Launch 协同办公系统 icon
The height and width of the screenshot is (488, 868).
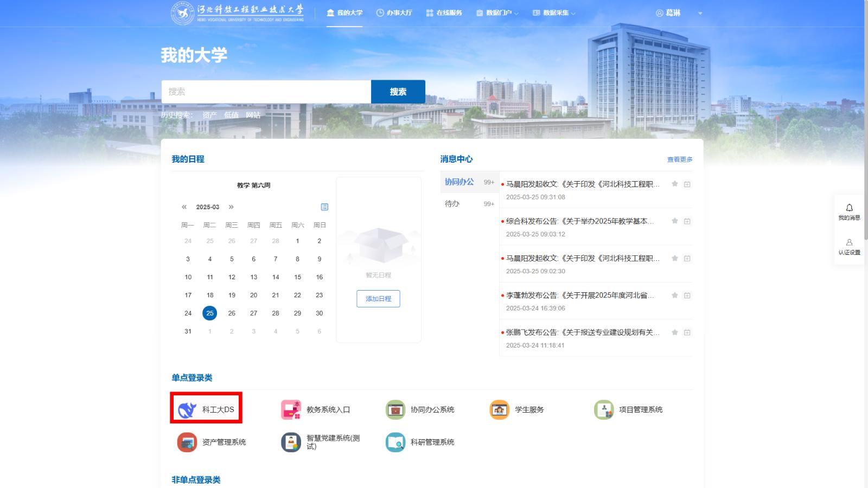point(395,410)
